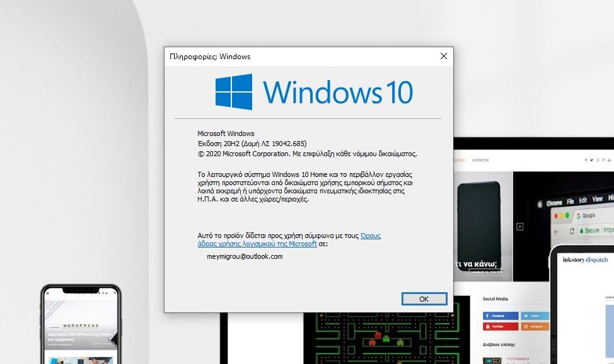
Task: Click the Twitter social media button
Action: pos(533,315)
